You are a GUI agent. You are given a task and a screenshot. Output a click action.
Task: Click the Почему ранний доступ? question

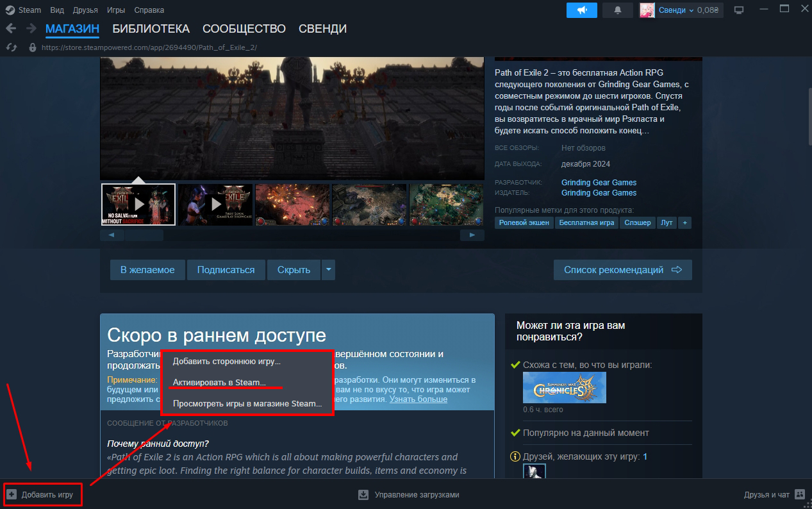pos(158,444)
